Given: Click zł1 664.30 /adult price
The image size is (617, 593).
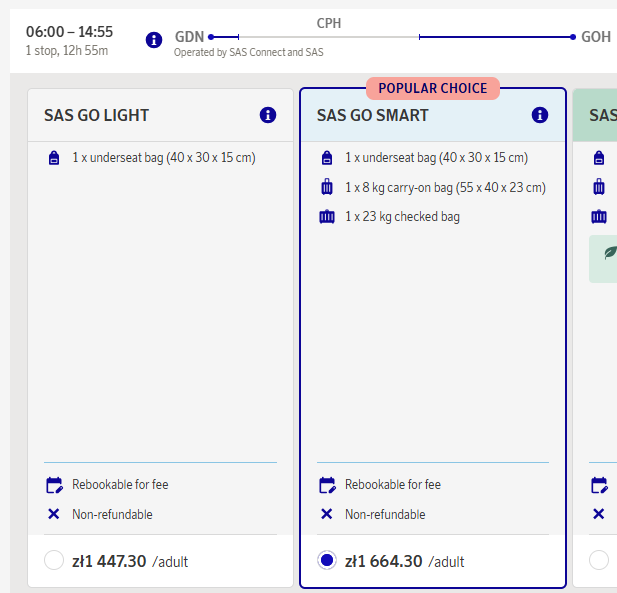Looking at the screenshot, I should pos(405,561).
